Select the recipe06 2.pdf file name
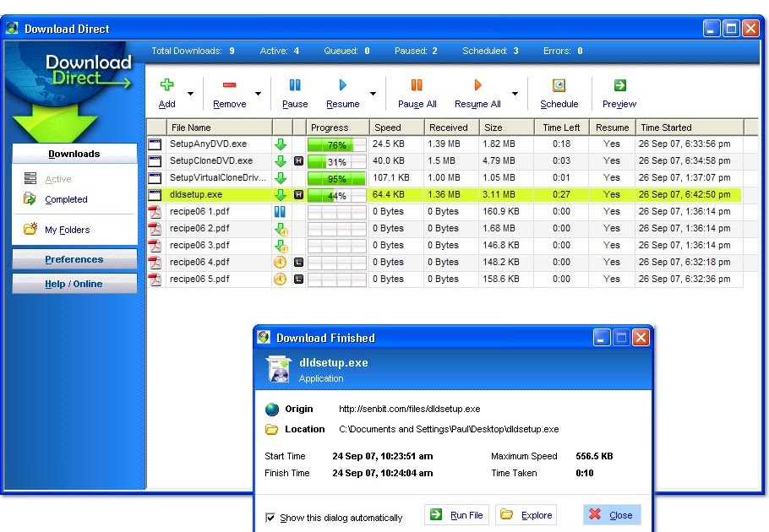 199,228
